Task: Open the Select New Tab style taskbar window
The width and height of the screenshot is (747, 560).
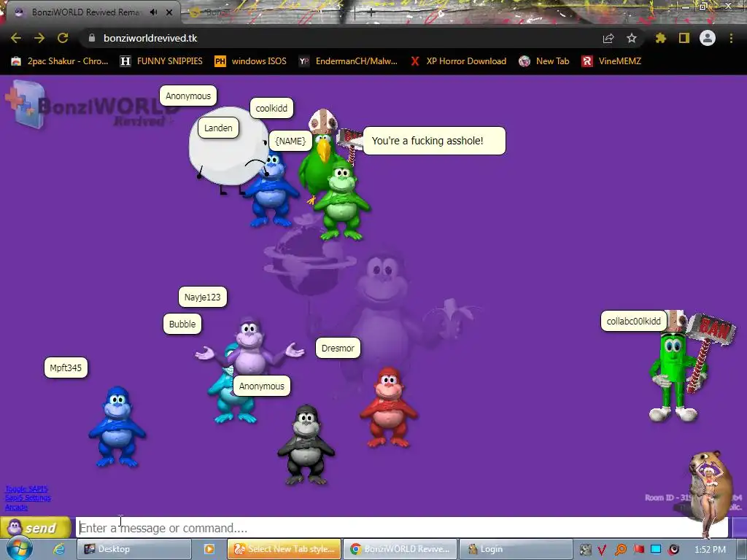Action: click(x=284, y=549)
